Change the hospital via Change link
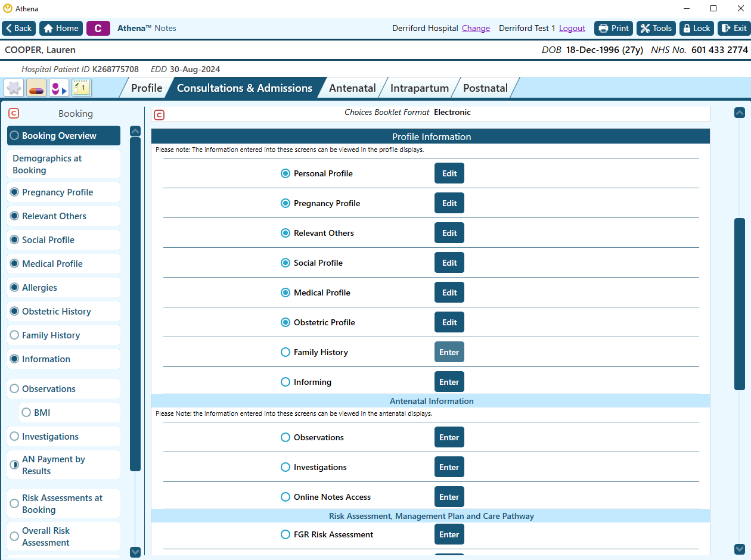This screenshot has height=560, width=751. pyautogui.click(x=476, y=29)
